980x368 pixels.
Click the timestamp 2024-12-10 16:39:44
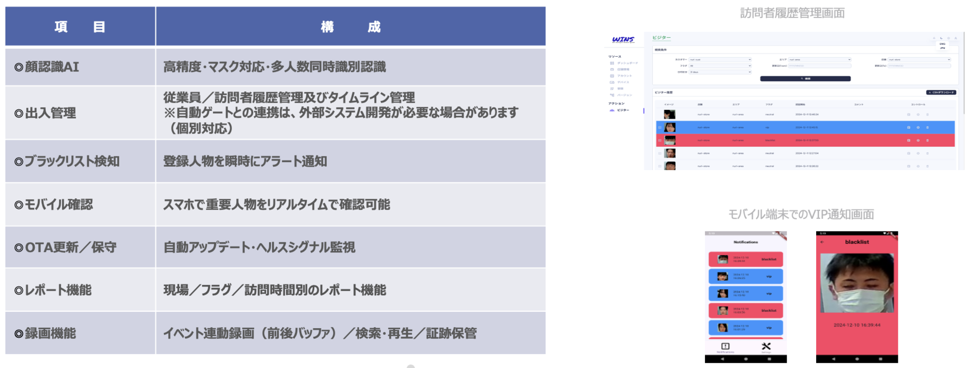(x=857, y=325)
